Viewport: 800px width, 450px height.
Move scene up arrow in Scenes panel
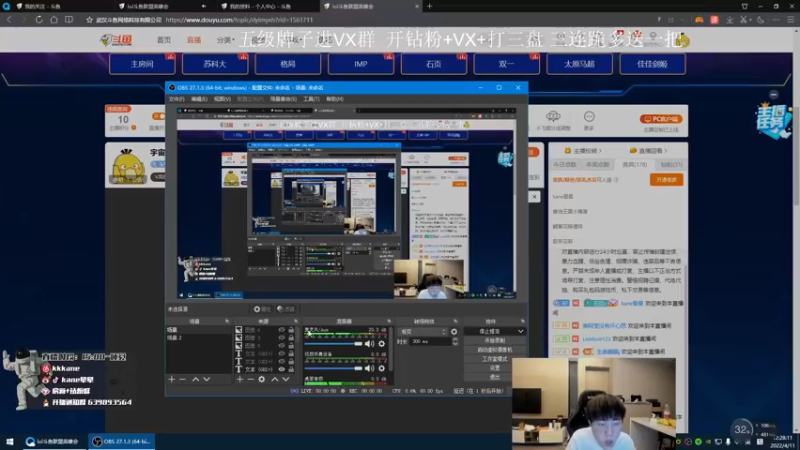pos(195,379)
